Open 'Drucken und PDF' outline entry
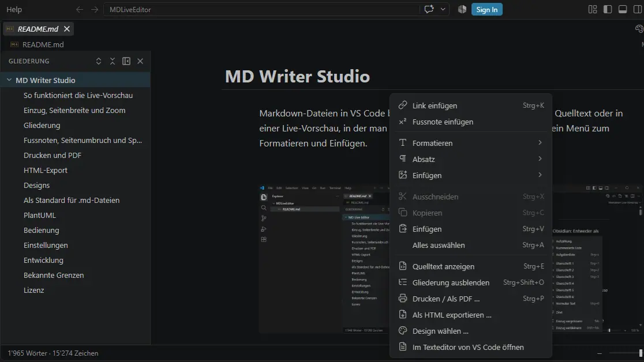This screenshot has height=362, width=644. 53,155
